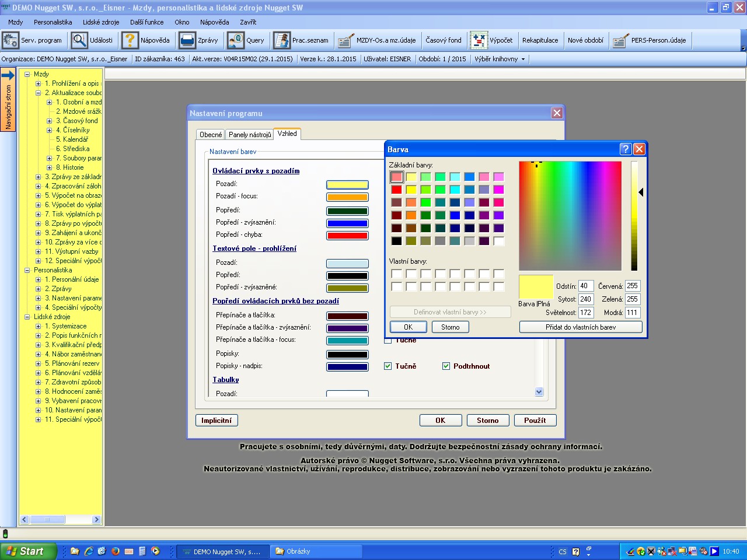Click the Navigační strom arrow icon

coord(8,75)
